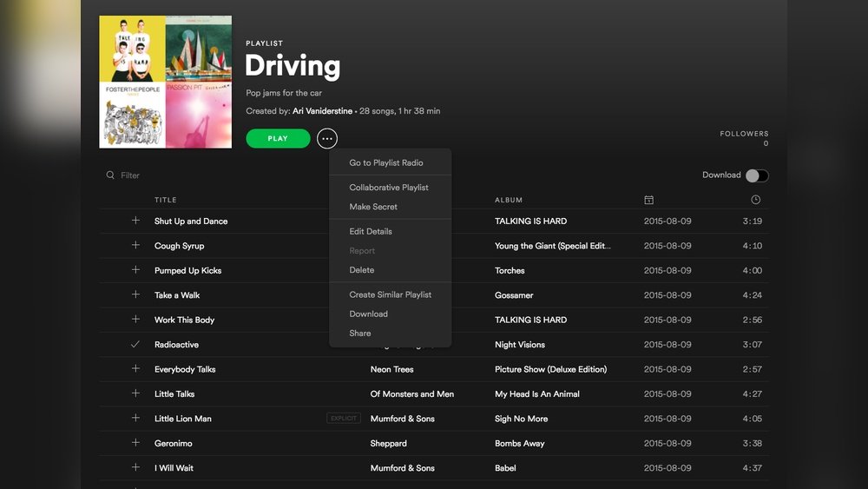Add Take a Walk with plus icon
This screenshot has height=489, width=868.
[135, 294]
